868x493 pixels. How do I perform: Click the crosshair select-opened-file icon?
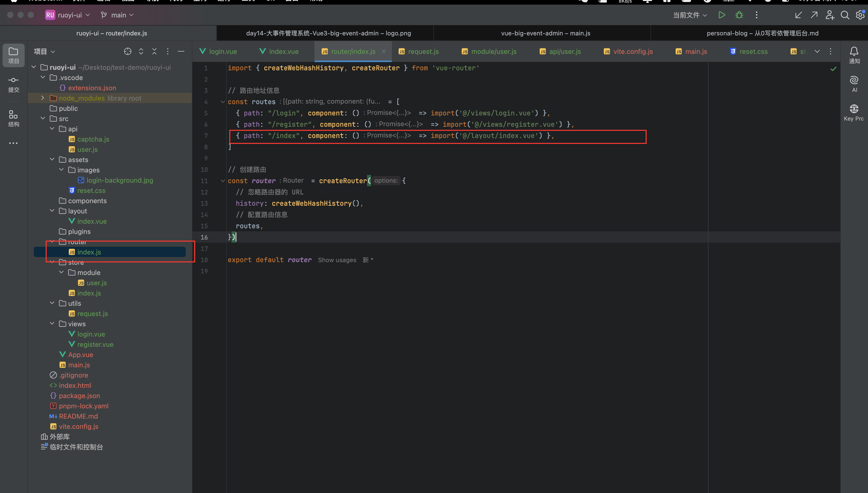(128, 52)
